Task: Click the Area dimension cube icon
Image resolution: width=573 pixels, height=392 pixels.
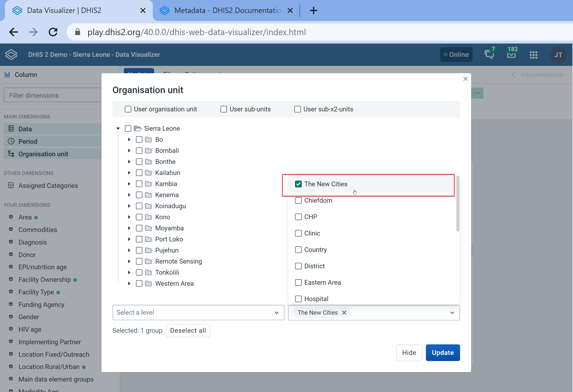Action: [11, 217]
